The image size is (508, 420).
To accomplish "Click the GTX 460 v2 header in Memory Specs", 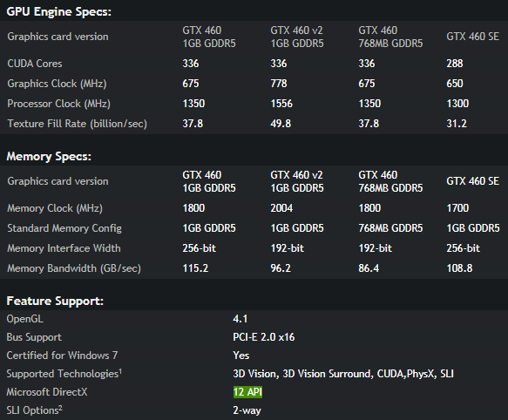I will 297,181.
